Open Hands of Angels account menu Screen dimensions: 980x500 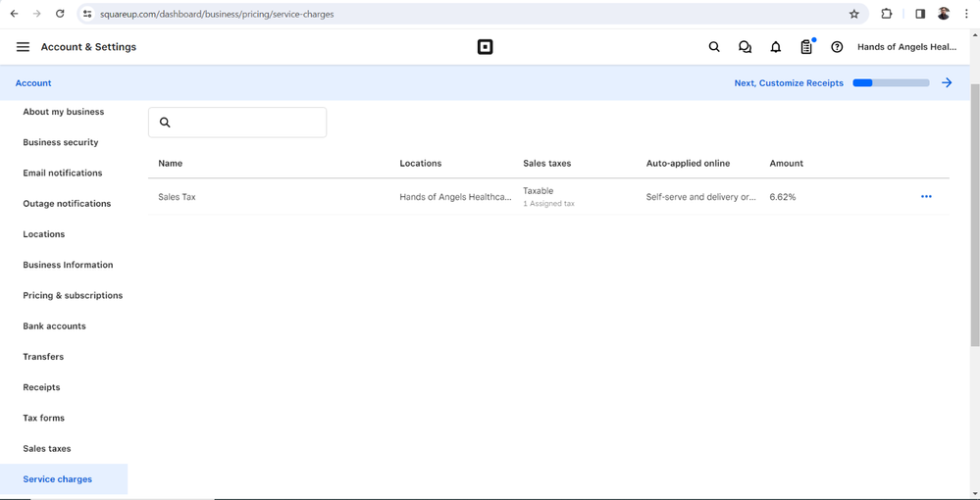(906, 47)
